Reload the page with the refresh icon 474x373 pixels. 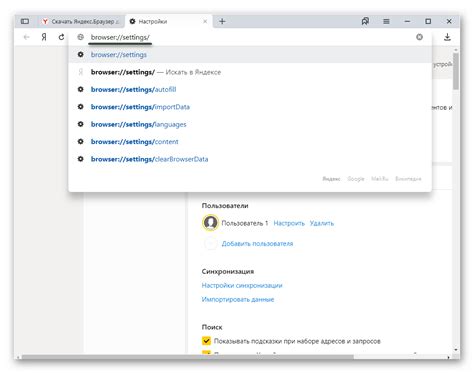[61, 37]
